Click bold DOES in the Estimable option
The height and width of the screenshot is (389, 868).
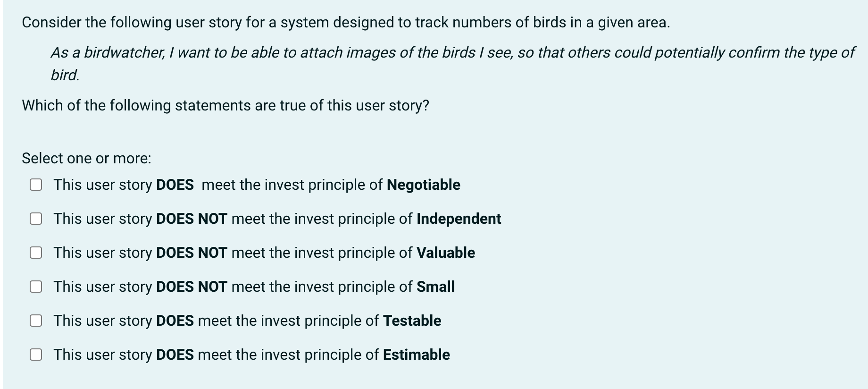click(x=175, y=355)
